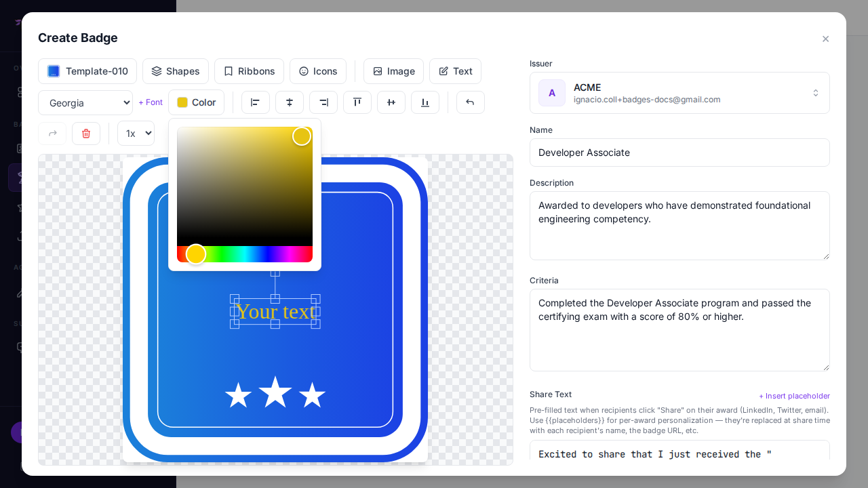Viewport: 868px width, 488px height.
Task: Undo the last edit
Action: [x=470, y=102]
